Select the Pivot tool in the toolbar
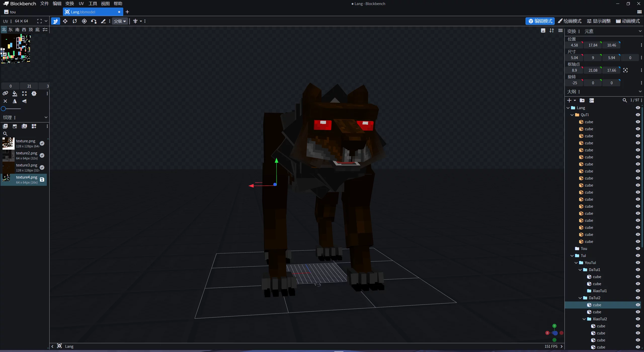Screen dimensions: 644x352 click(x=84, y=21)
